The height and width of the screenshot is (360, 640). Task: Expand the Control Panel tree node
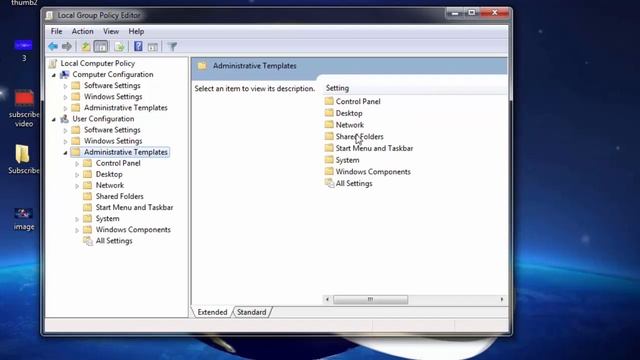coord(77,164)
